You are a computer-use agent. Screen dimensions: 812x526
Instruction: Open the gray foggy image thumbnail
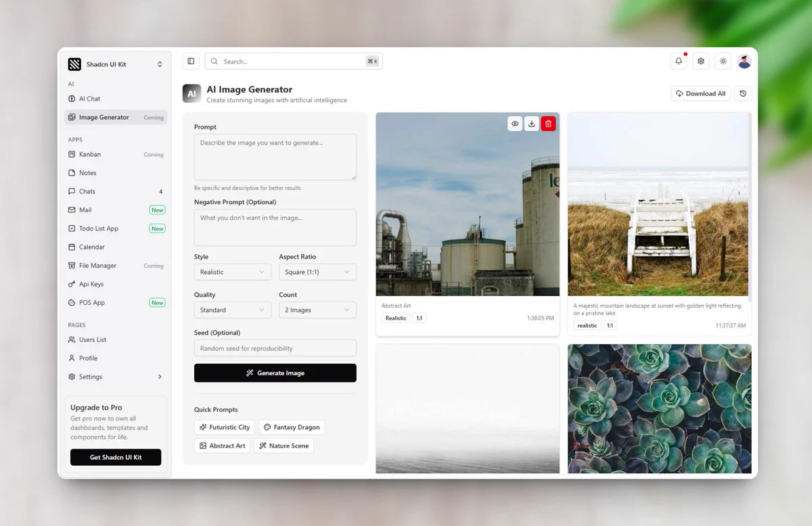tap(468, 408)
